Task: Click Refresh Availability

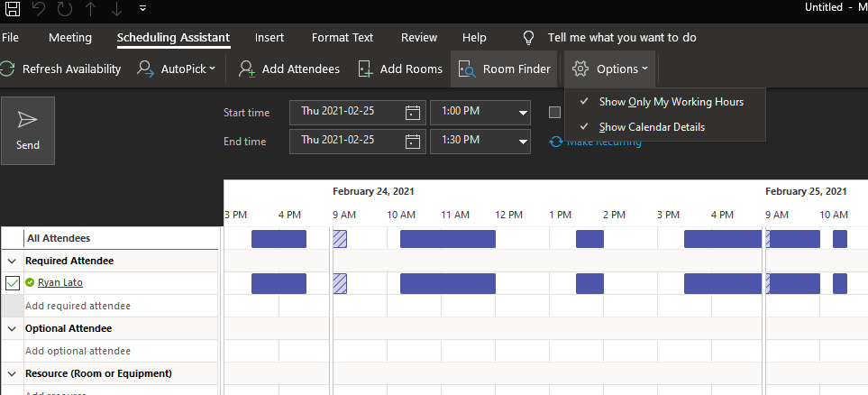Action: click(61, 69)
